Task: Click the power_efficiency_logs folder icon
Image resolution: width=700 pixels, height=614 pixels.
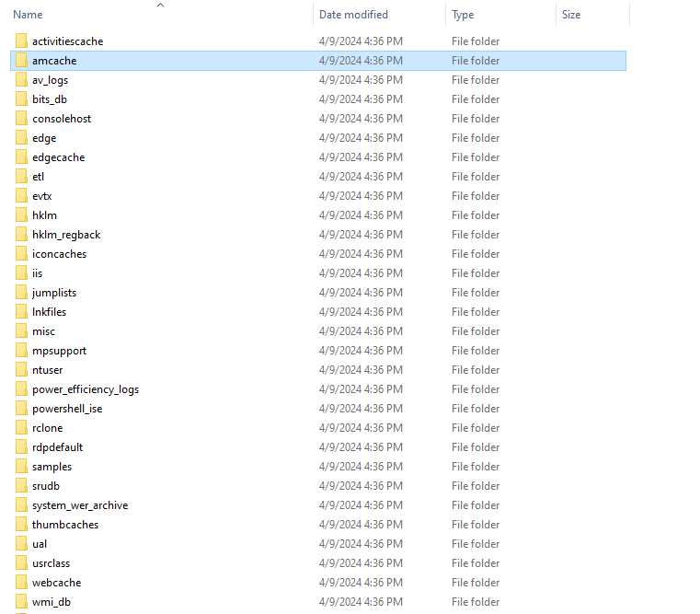Action: pos(21,388)
